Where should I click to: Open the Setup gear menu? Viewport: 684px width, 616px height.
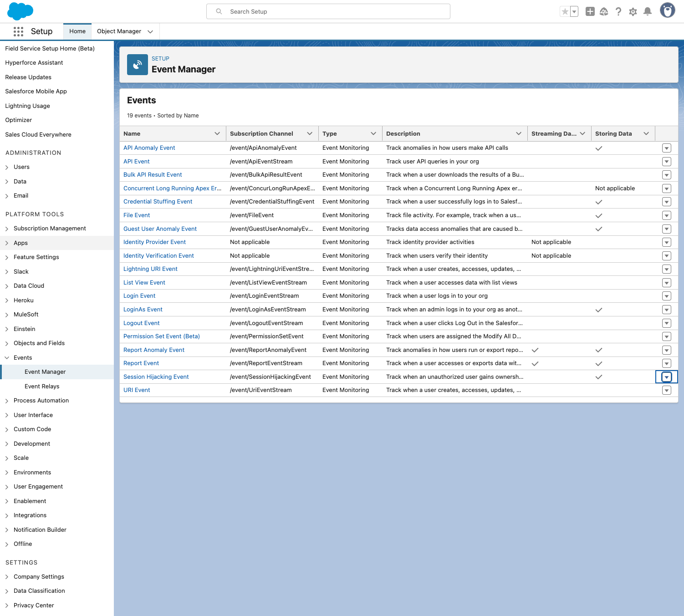click(x=633, y=12)
